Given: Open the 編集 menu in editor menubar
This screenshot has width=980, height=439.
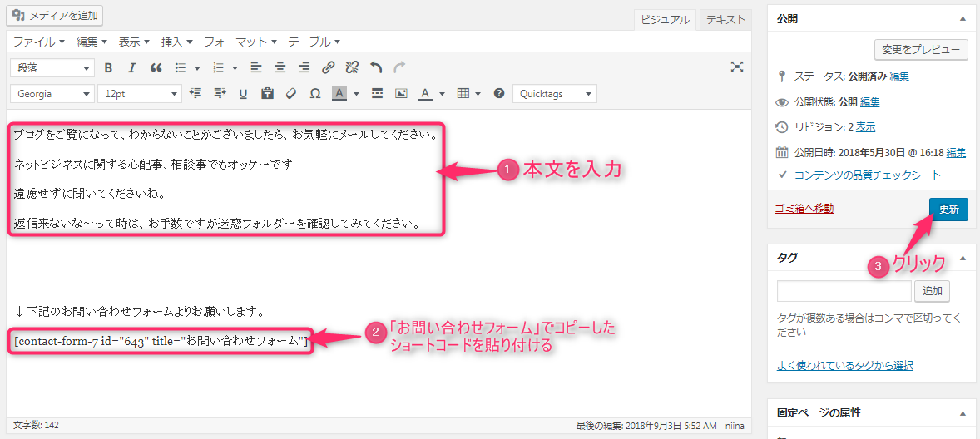Looking at the screenshot, I should click(92, 42).
